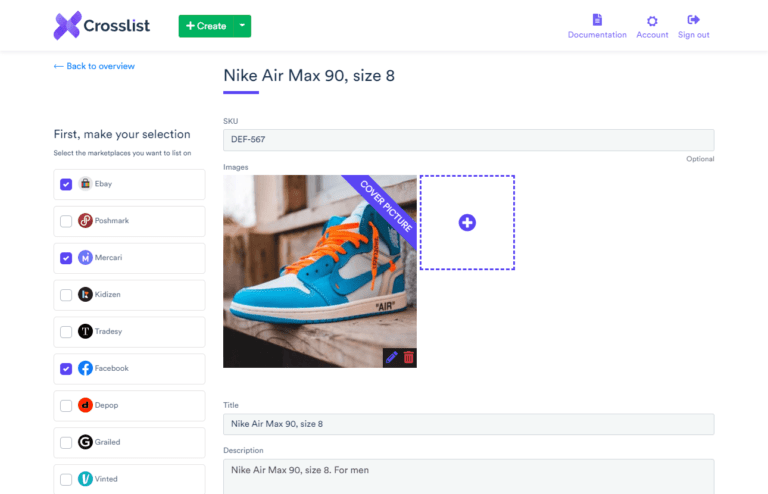Image resolution: width=768 pixels, height=494 pixels.
Task: Open Account settings gear icon
Action: coord(652,20)
